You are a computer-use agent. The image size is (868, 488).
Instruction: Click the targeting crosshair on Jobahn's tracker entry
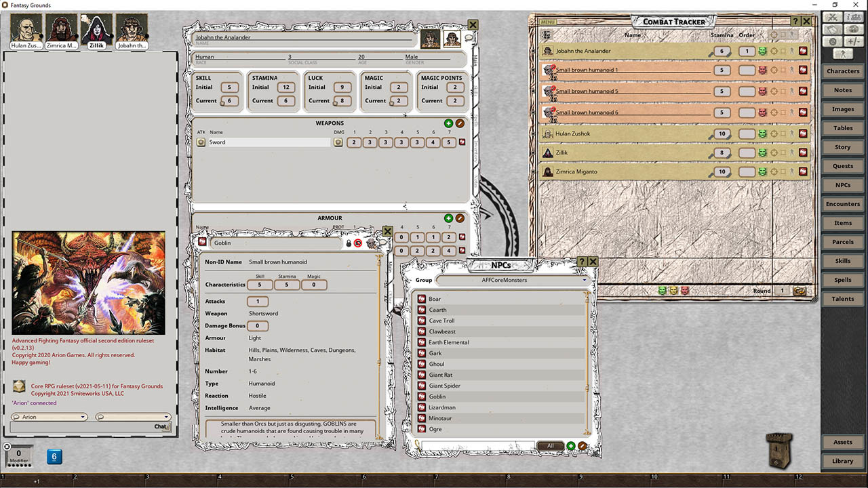[774, 51]
